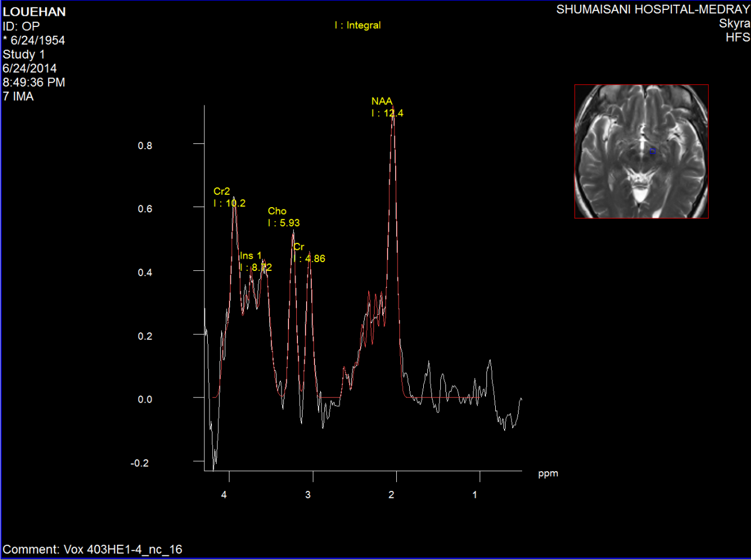Click the comment line Vox 403HE1-4_nc_16
Image resolution: width=751 pixels, height=560 pixels.
coord(92,549)
